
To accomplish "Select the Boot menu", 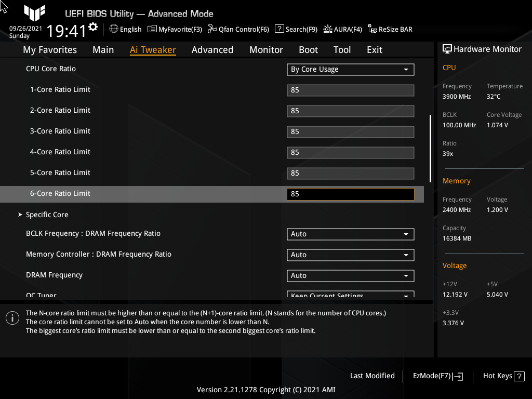I will 308,49.
